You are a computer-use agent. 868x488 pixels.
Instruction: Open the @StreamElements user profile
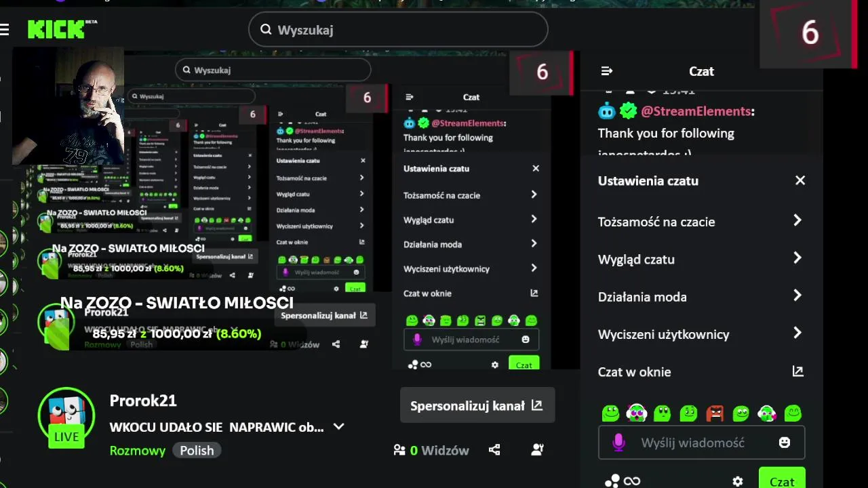tap(696, 111)
